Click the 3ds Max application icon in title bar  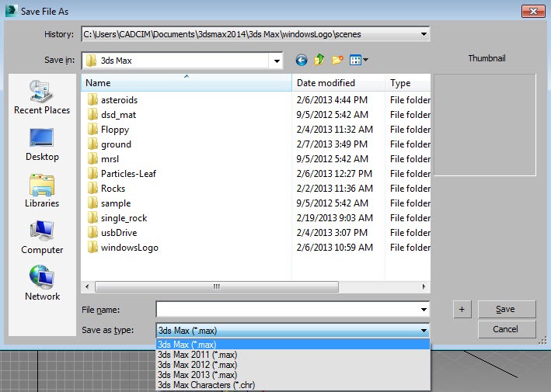[x=11, y=11]
